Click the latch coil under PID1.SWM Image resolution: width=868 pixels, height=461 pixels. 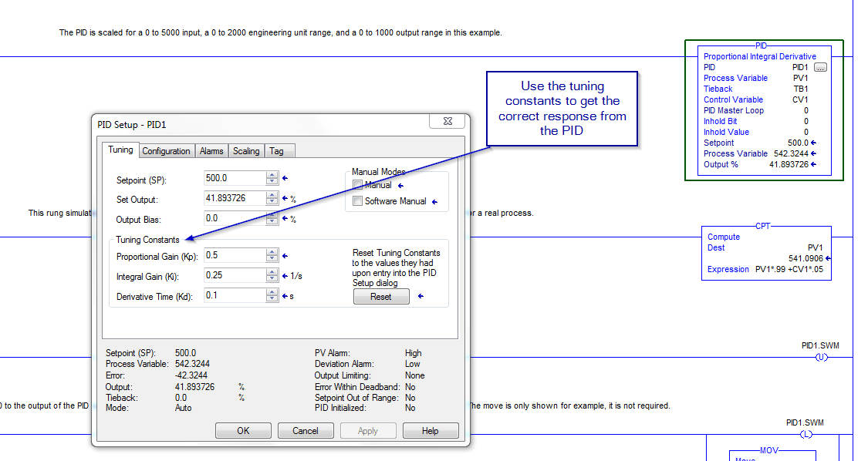tap(806, 434)
